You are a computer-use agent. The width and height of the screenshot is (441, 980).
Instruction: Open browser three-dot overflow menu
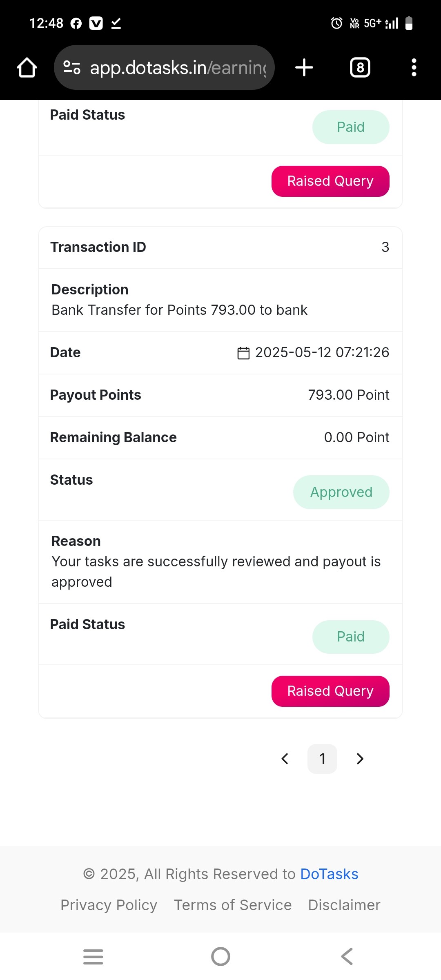414,67
